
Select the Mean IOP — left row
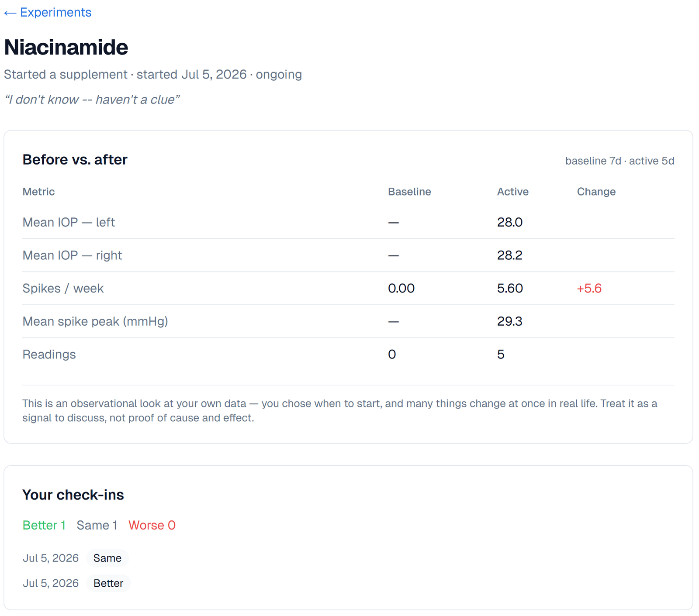pos(348,222)
